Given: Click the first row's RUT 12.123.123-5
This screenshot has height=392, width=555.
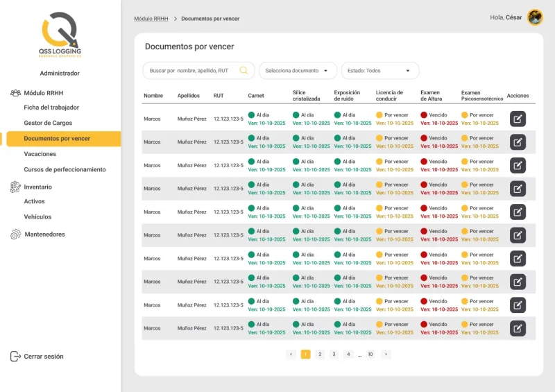Looking at the screenshot, I should tap(228, 119).
